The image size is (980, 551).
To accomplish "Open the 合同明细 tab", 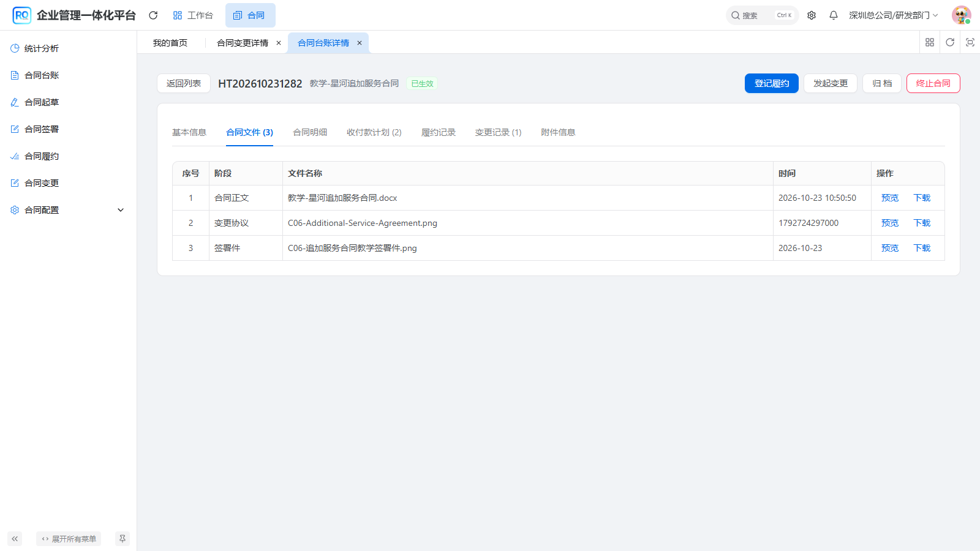I will tap(310, 132).
